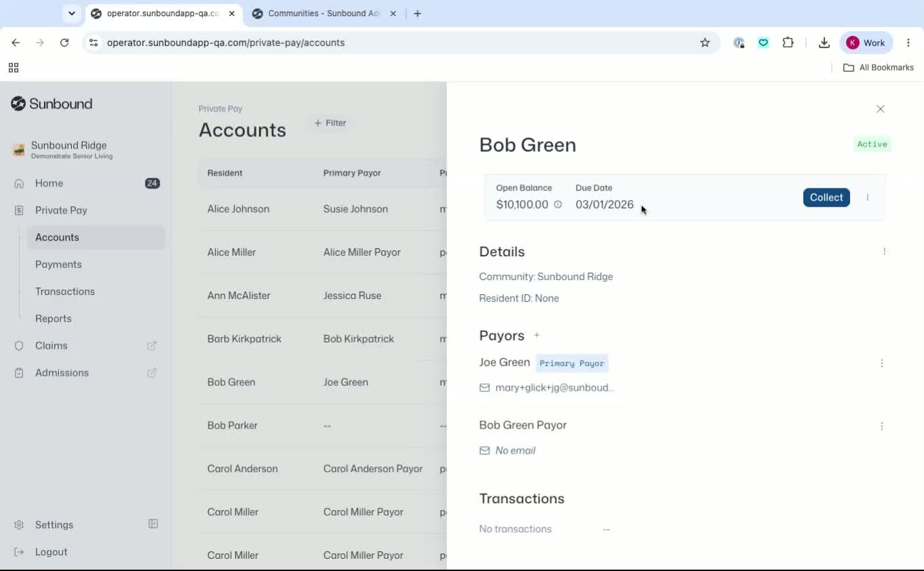Select Alice Miller resident cell
Screen dimensions: 924x571
(x=231, y=252)
